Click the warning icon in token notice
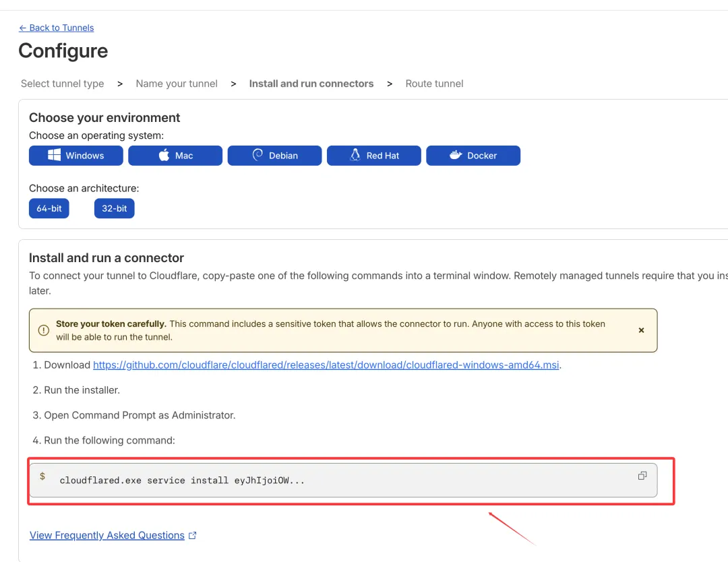The image size is (728, 562). (44, 330)
